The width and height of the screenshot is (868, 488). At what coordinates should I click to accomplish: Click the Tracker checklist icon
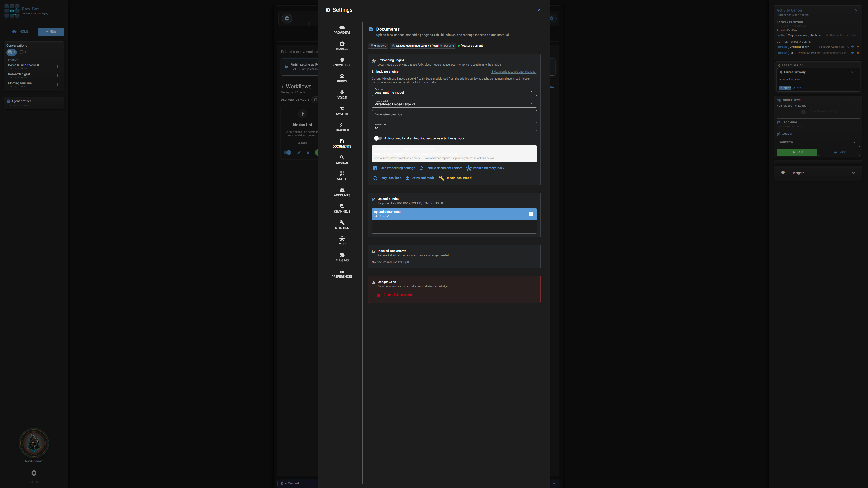[x=342, y=125]
